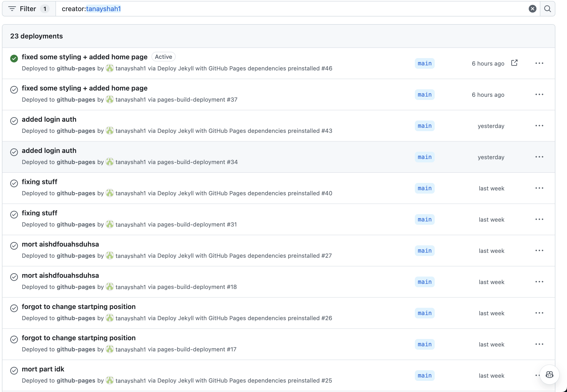Open pages-build-deployment #17 workflow link
Image resolution: width=567 pixels, height=392 pixels.
197,349
